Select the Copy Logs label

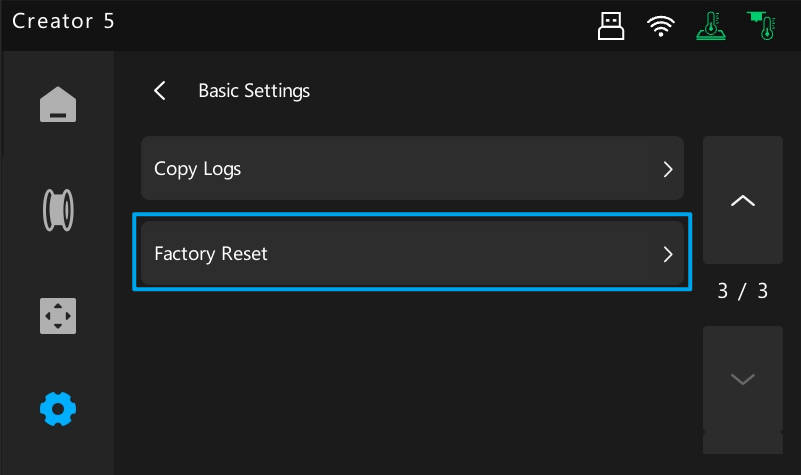[x=197, y=169]
